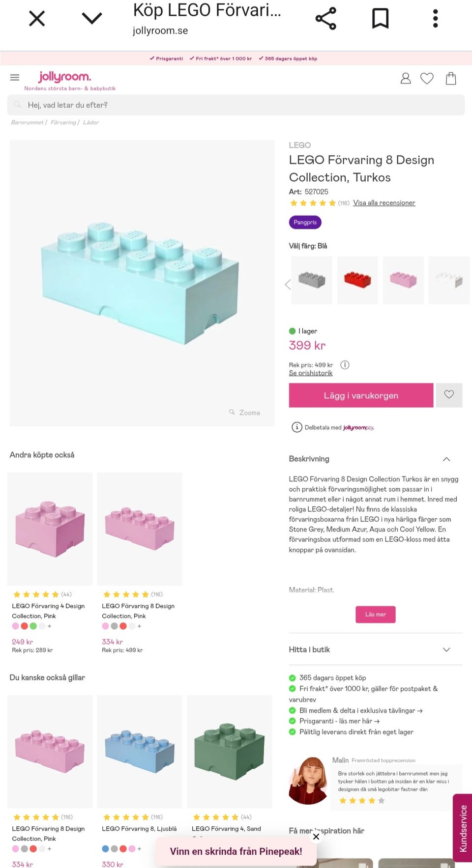Tap the browser down chevron
The width and height of the screenshot is (472, 868).
92,19
